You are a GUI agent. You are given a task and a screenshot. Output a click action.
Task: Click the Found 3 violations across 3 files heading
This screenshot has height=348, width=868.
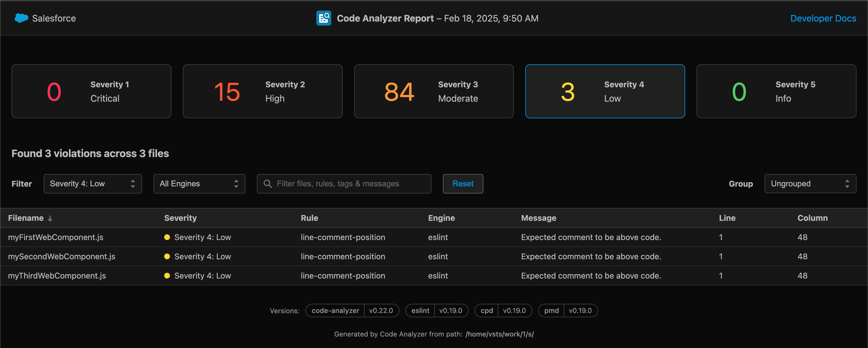pos(90,154)
